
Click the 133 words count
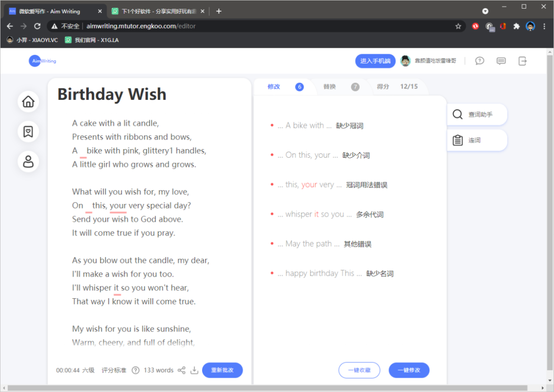pos(159,370)
